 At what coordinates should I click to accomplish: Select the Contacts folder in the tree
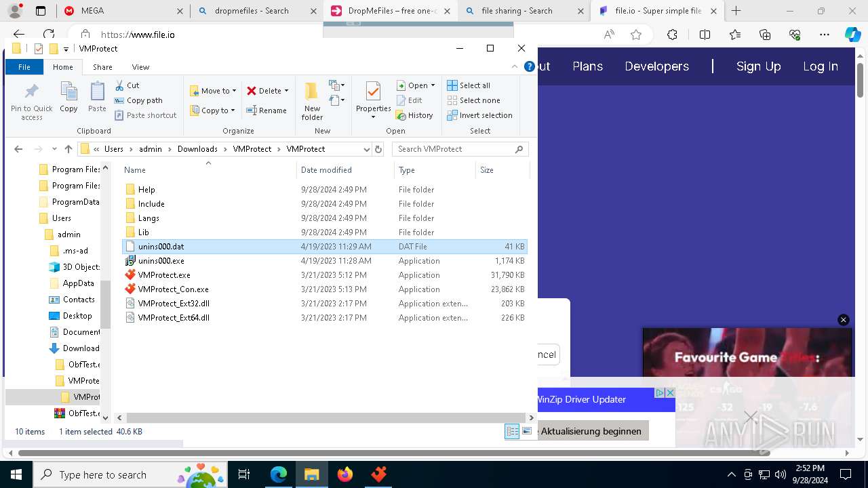(x=79, y=300)
